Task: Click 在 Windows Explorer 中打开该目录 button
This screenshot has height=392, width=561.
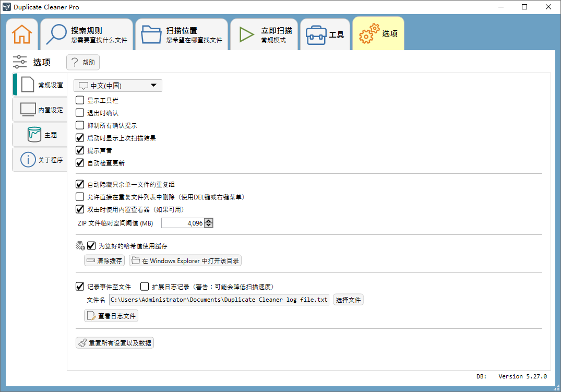Action: coord(185,260)
